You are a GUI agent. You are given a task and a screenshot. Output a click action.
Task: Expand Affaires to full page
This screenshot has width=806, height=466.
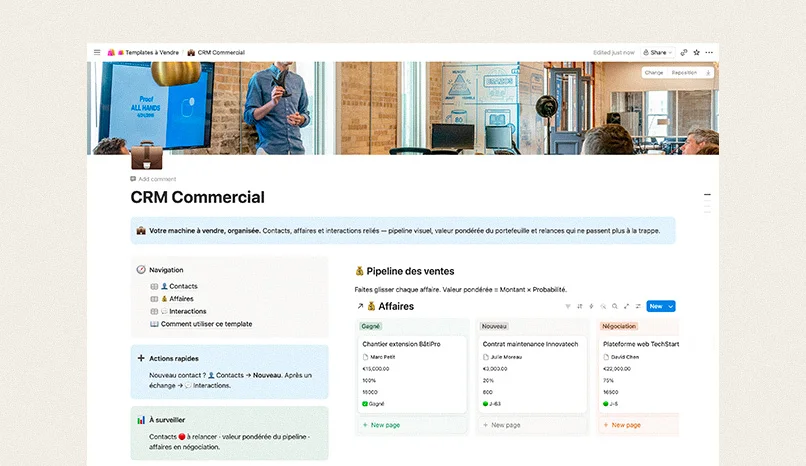626,306
